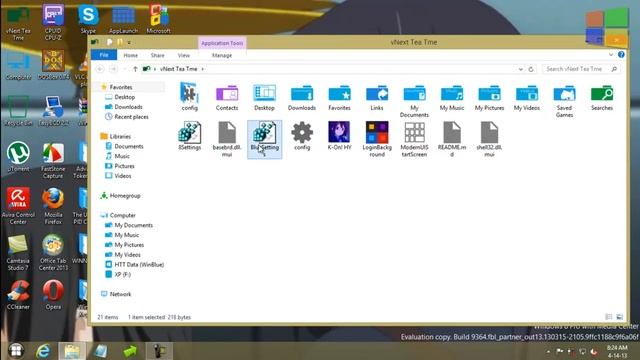The image size is (640, 360).
Task: Select the LoginBackground file
Action: pos(377,140)
